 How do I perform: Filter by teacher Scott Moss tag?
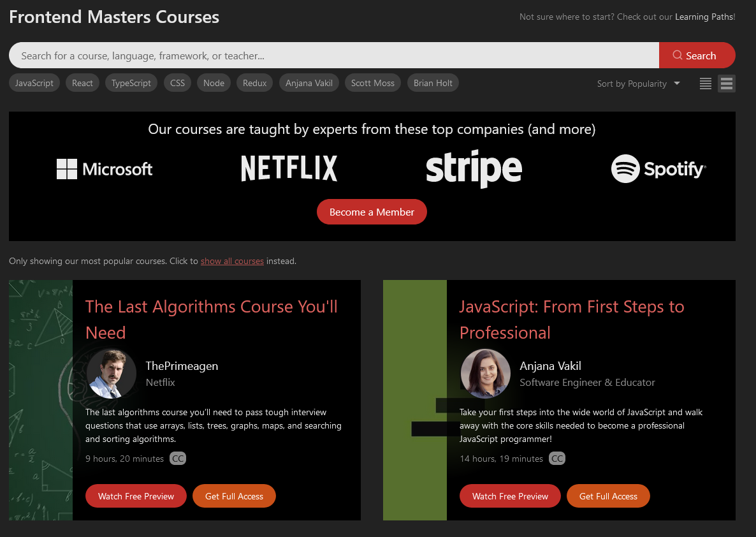point(373,83)
